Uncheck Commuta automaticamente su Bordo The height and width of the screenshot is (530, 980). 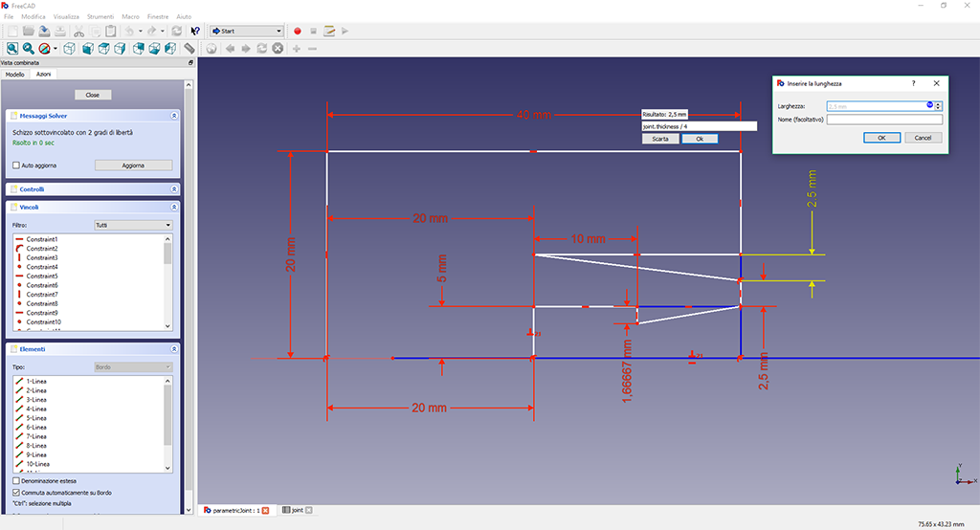pyautogui.click(x=16, y=493)
